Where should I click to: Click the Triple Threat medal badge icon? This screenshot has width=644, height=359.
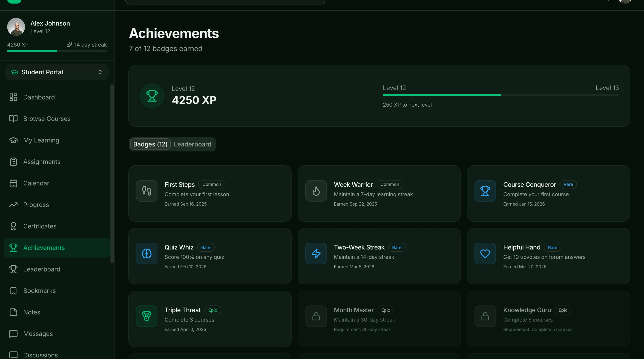147,316
